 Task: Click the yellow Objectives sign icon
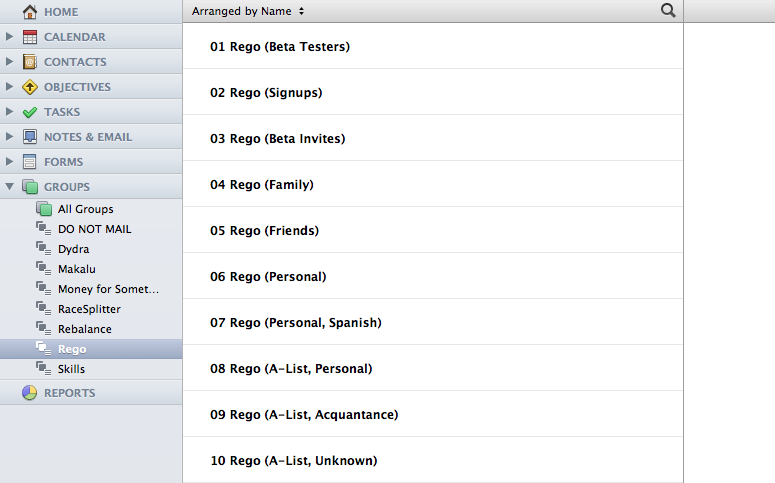(x=30, y=87)
